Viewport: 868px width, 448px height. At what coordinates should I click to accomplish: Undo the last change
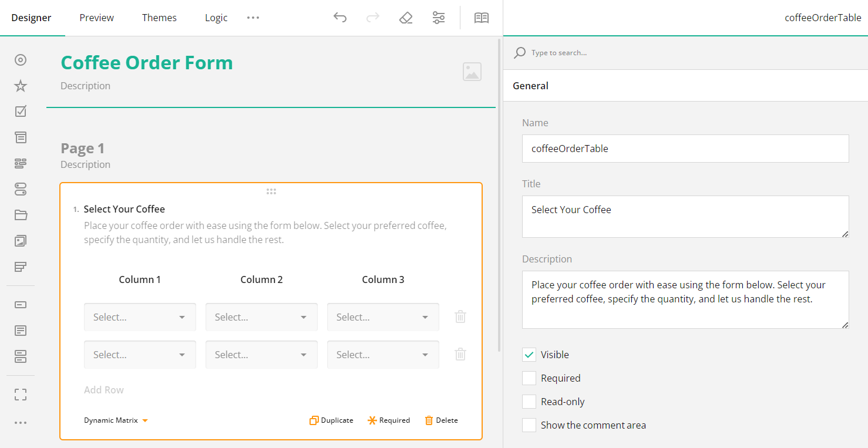(339, 18)
